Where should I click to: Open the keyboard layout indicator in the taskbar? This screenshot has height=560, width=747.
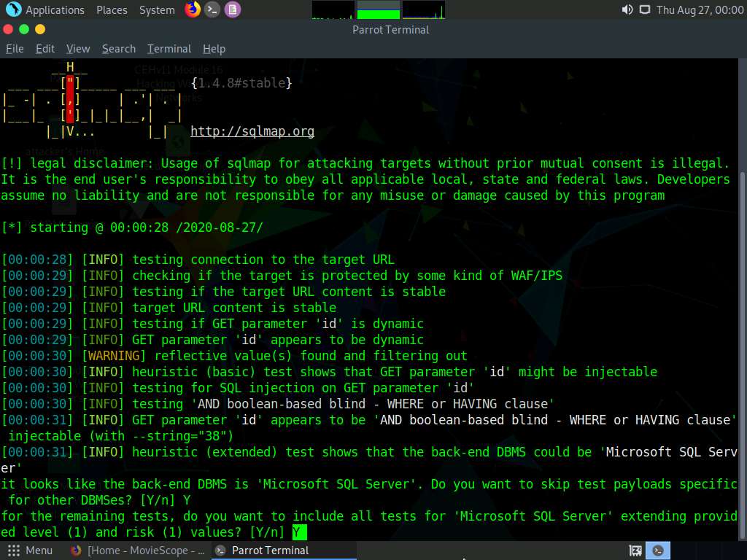click(635, 551)
